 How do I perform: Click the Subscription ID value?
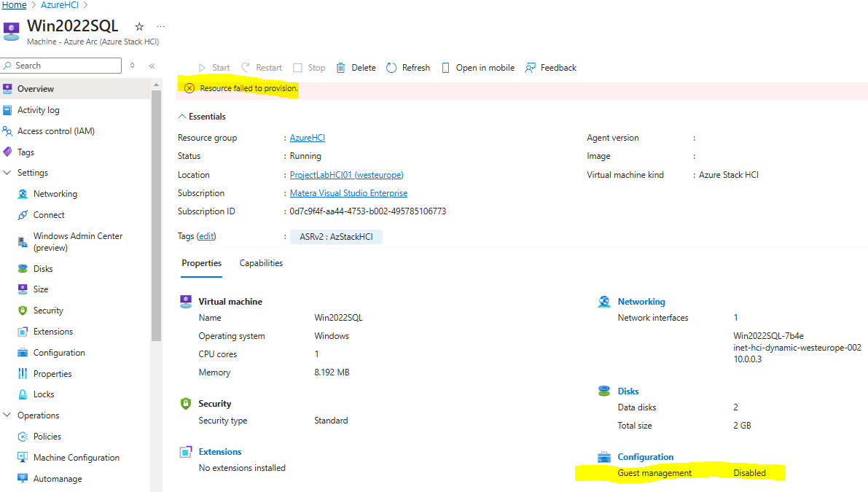coord(368,211)
